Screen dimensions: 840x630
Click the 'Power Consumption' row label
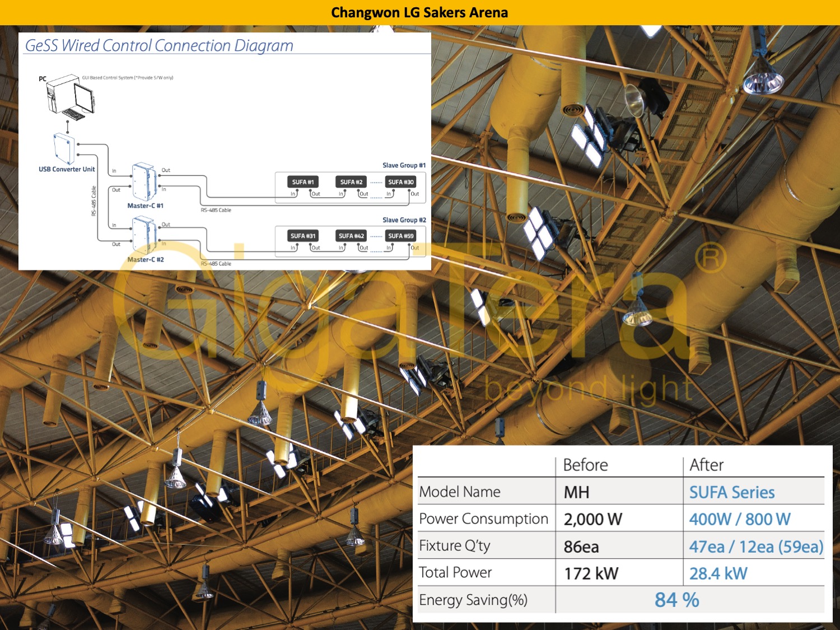[x=484, y=519]
